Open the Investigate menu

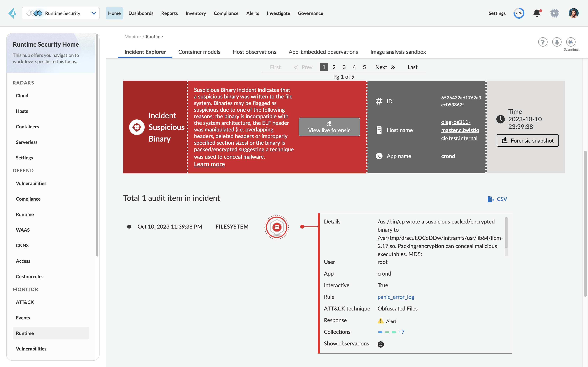click(x=278, y=13)
